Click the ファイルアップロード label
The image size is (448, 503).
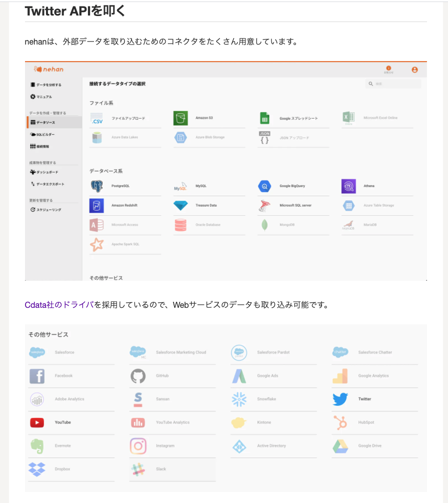click(x=128, y=119)
